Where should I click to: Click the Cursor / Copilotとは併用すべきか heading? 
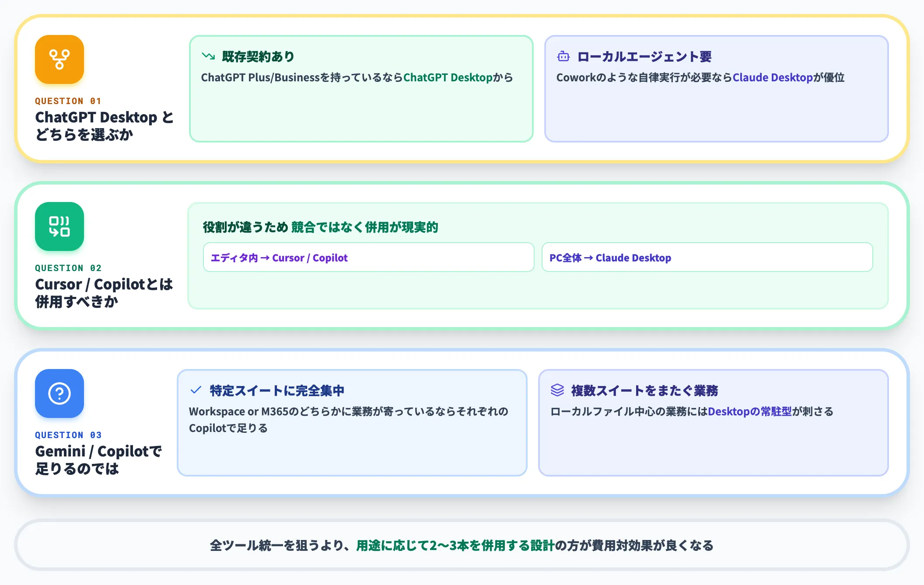104,293
